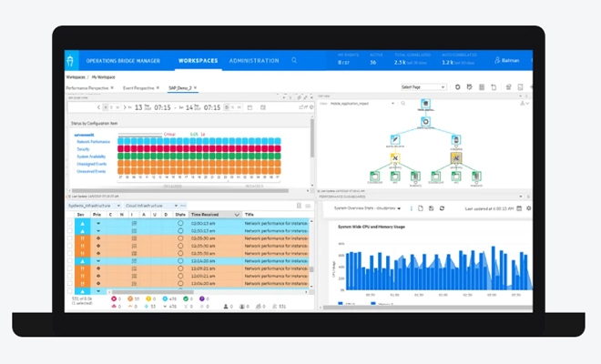Tick the checkbox of the third event row
The width and height of the screenshot is (601, 364).
coord(70,238)
